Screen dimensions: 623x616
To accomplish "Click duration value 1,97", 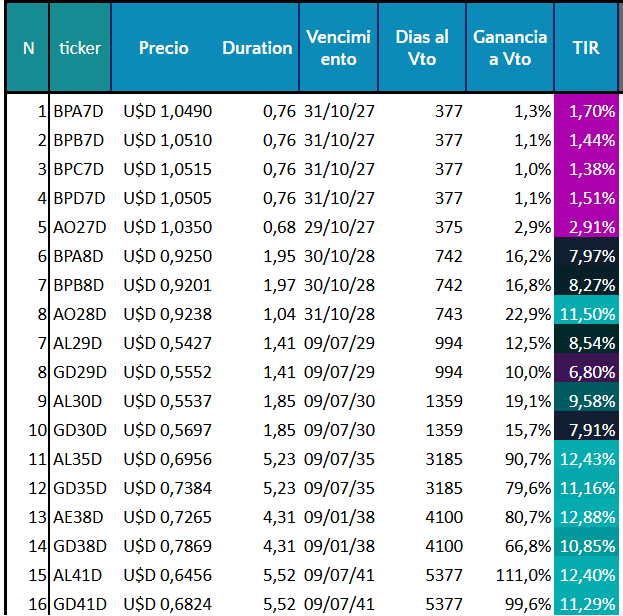I will pyautogui.click(x=279, y=285).
